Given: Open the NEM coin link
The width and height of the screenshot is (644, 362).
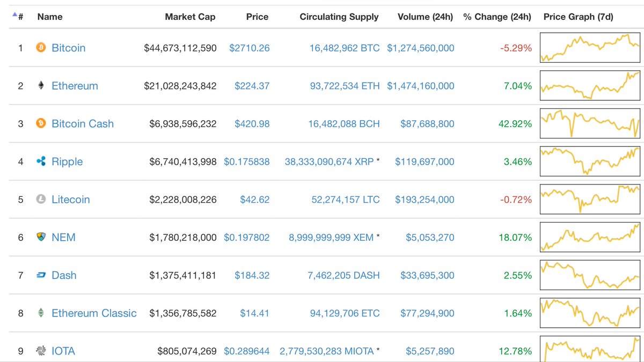Looking at the screenshot, I should [x=63, y=237].
